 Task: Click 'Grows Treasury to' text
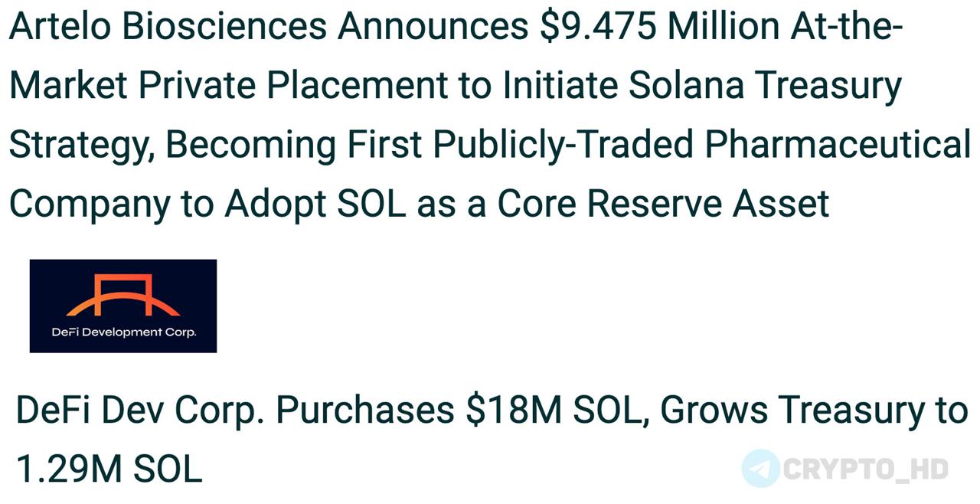[814, 411]
